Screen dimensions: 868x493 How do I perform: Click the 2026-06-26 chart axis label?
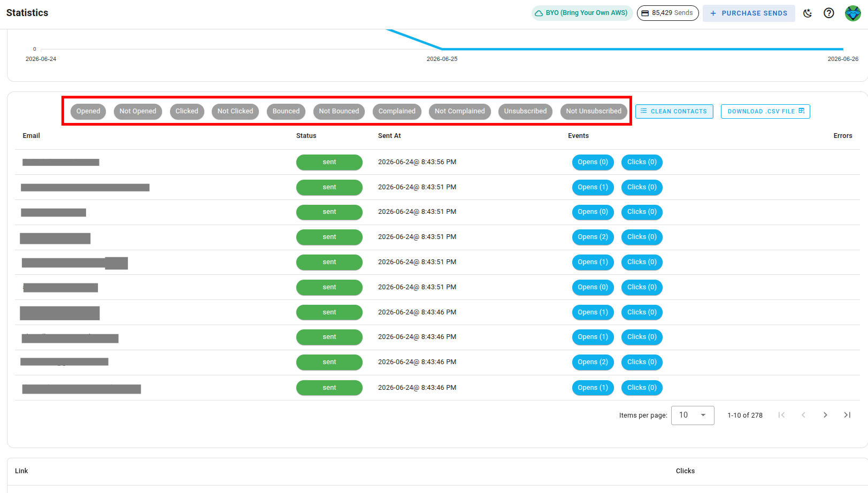pyautogui.click(x=843, y=59)
